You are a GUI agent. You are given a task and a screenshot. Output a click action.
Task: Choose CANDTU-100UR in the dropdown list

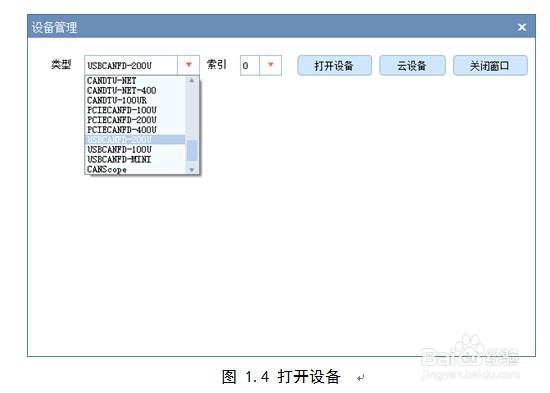135,100
